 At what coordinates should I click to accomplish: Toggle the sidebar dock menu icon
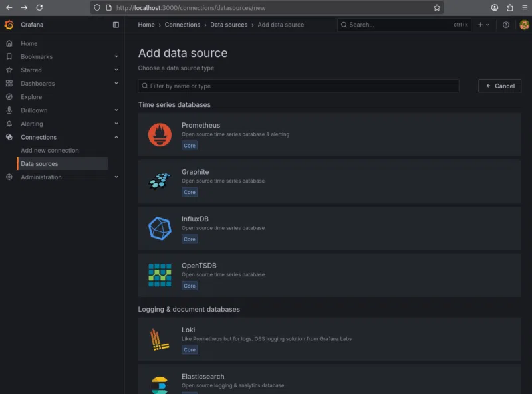tap(116, 25)
